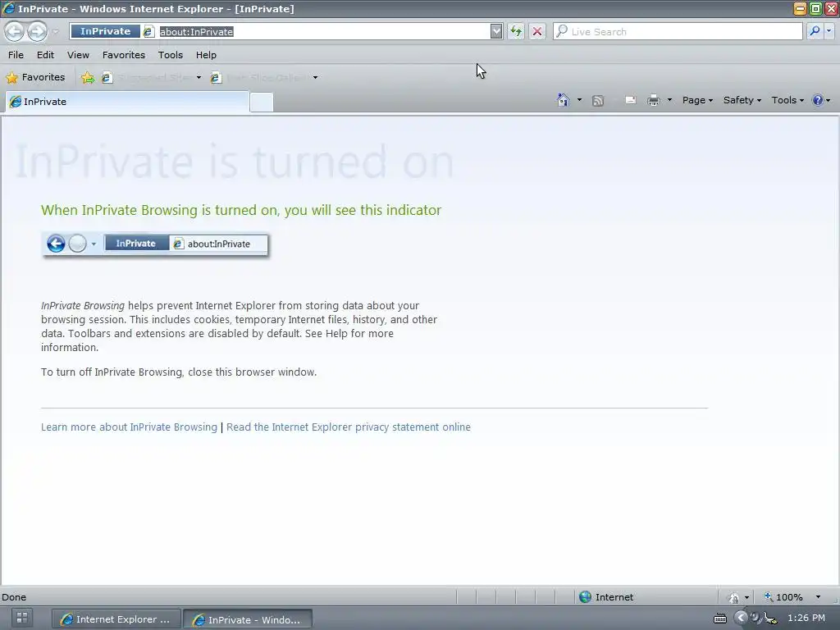Click the Print icon
The image size is (840, 630).
click(654, 100)
